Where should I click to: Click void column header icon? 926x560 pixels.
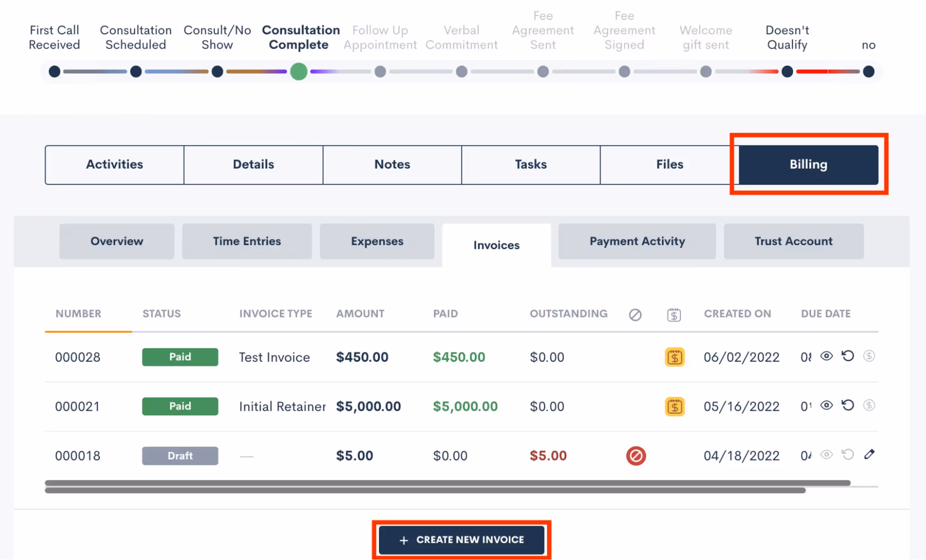(635, 315)
